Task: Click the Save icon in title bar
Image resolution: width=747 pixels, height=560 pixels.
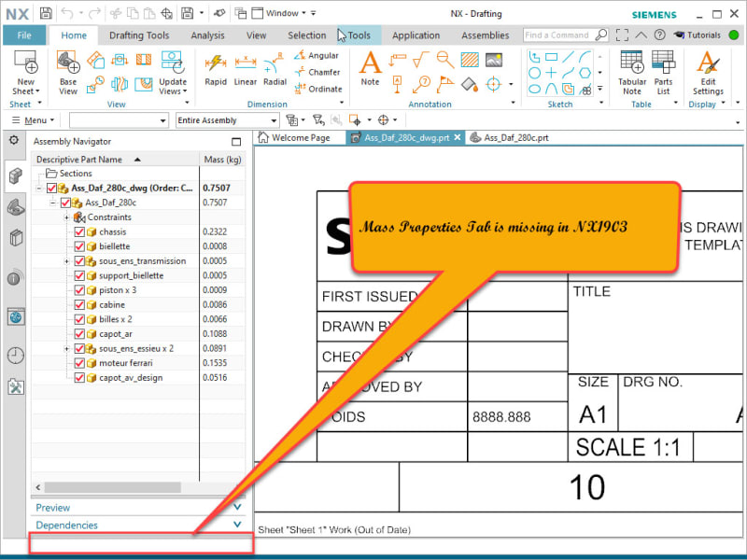Action: click(x=46, y=13)
